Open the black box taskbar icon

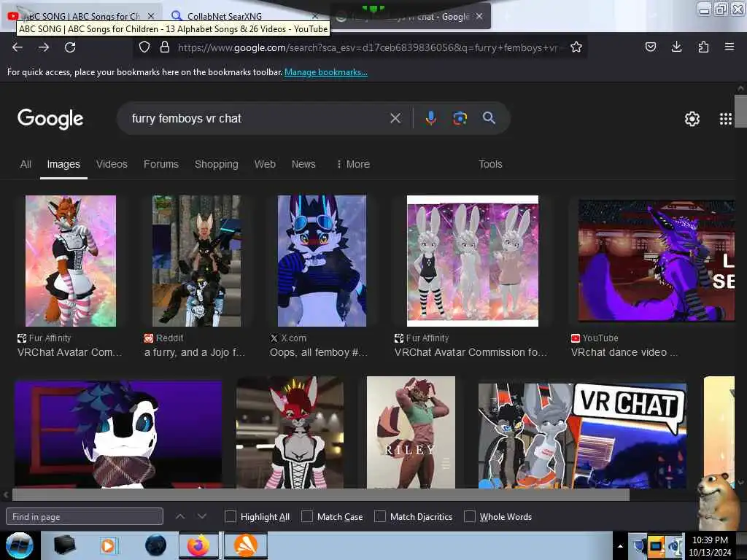65,545
